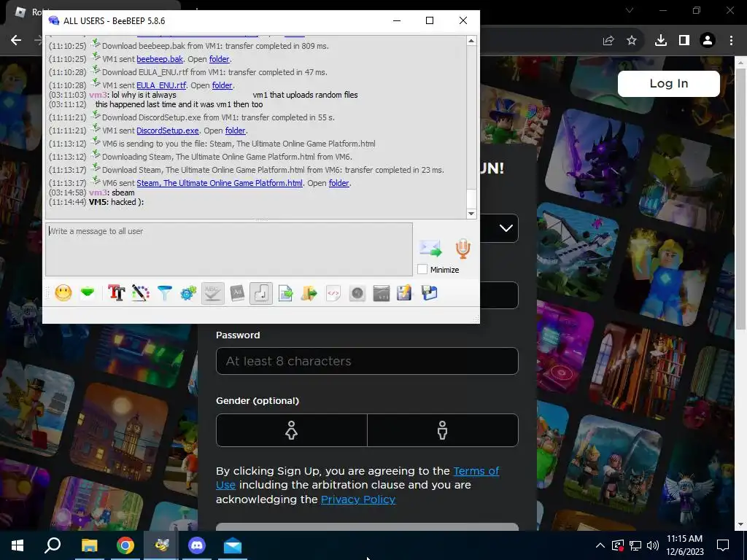Image resolution: width=747 pixels, height=560 pixels.
Task: Open Discord from the taskbar
Action: pyautogui.click(x=197, y=545)
